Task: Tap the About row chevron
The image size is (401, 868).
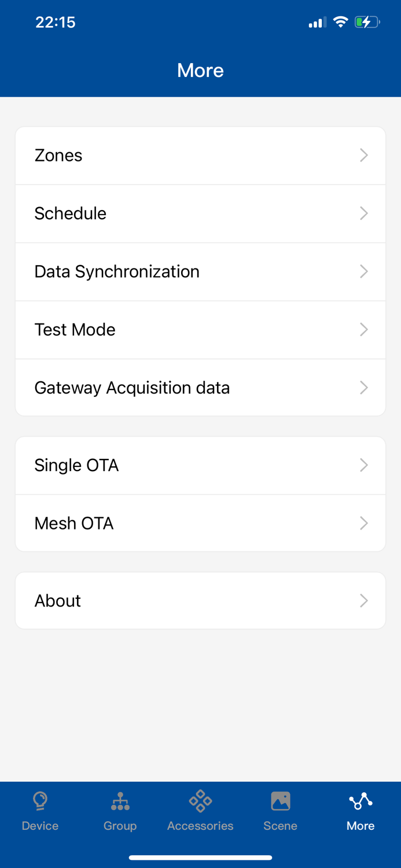Action: click(x=364, y=601)
